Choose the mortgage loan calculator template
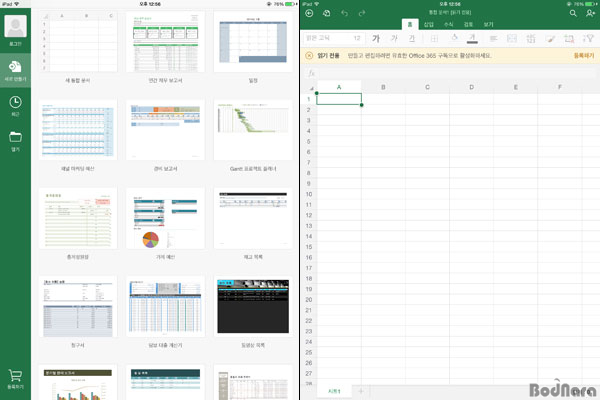The width and height of the screenshot is (600, 400). tap(165, 307)
